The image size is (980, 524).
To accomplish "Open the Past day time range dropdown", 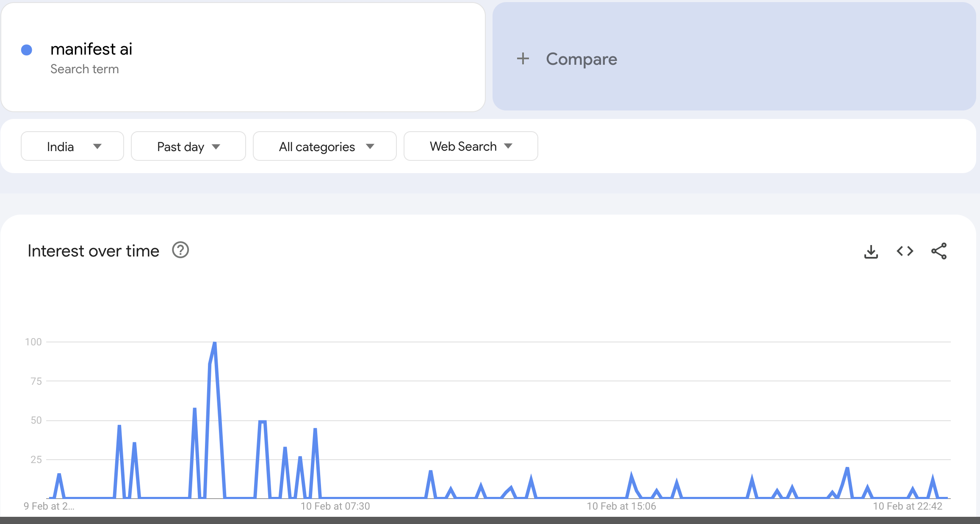I will pyautogui.click(x=188, y=146).
